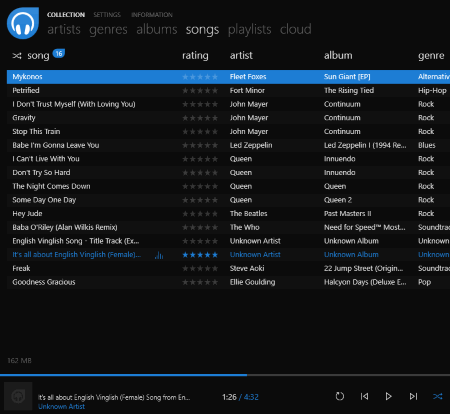This screenshot has height=414, width=450.
Task: Click the song count badge 16
Action: (x=59, y=54)
